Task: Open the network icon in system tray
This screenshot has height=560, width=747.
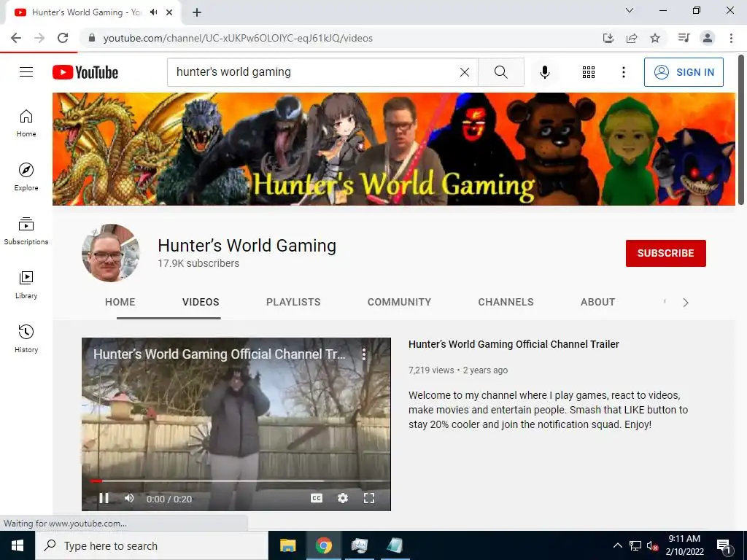Action: (635, 545)
